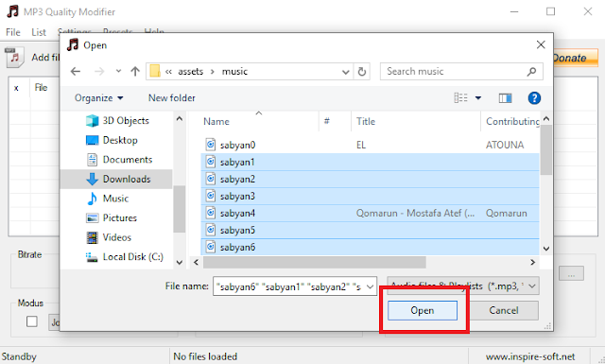Expand the address bar history dropdown
605x364 pixels.
pos(346,72)
